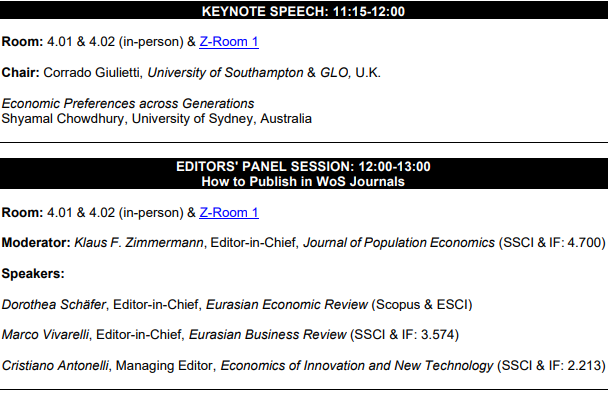Click the Editors' Panel Session 12:00-13:00 heading
Viewport: 610px width, 400px height.
[x=303, y=167]
